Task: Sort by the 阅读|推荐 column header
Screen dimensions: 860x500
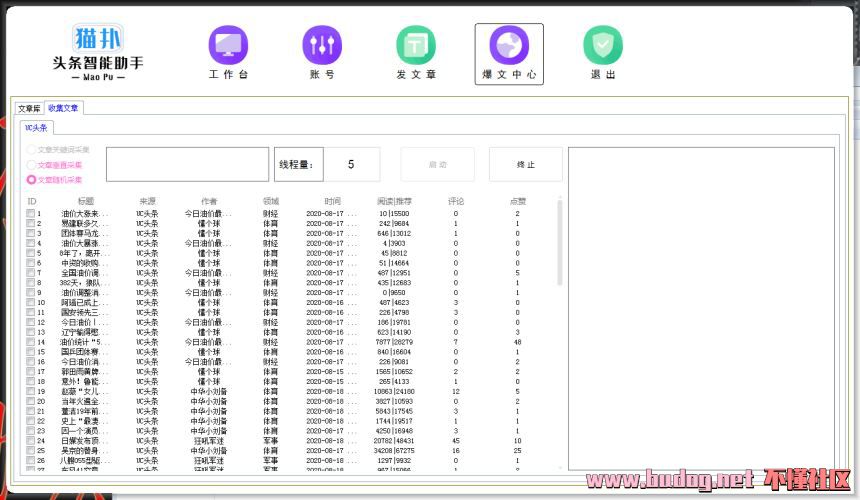Action: click(394, 201)
